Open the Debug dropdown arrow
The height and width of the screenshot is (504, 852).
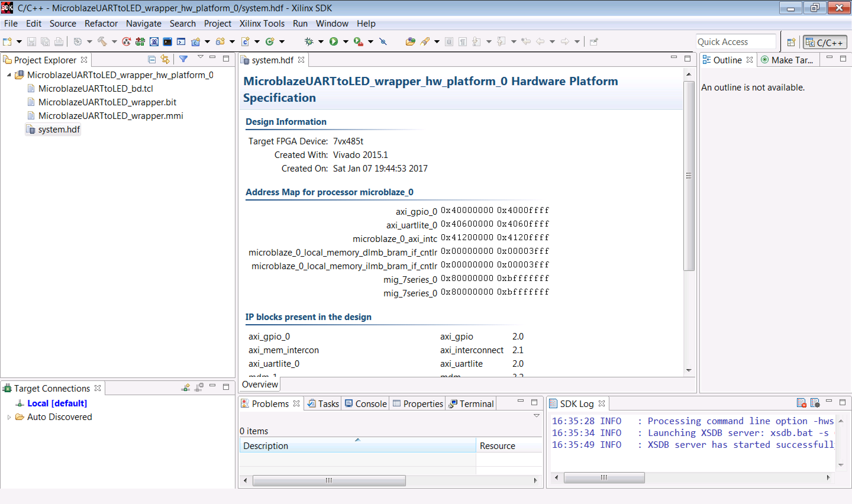[x=321, y=42]
